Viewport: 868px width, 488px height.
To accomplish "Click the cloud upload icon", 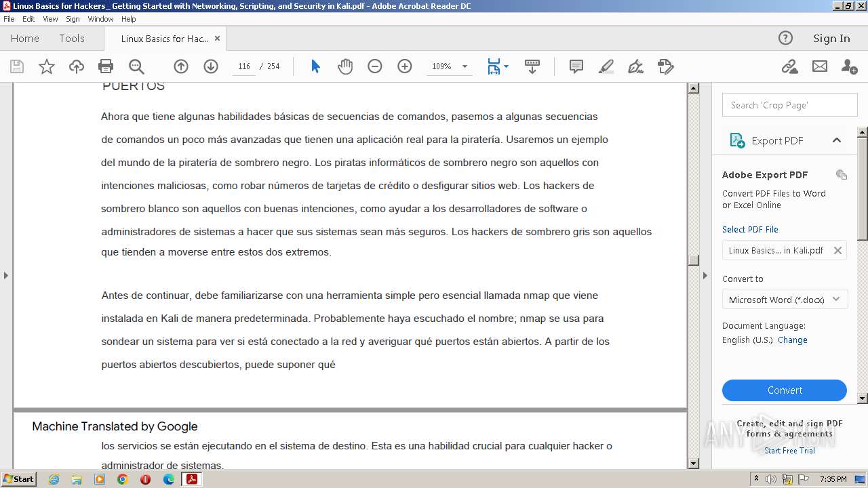I will click(77, 66).
